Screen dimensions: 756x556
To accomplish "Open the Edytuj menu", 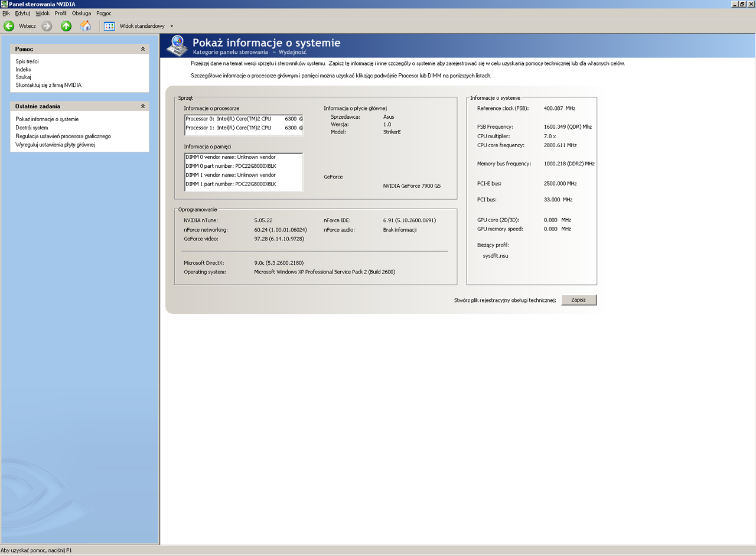I will tap(22, 13).
